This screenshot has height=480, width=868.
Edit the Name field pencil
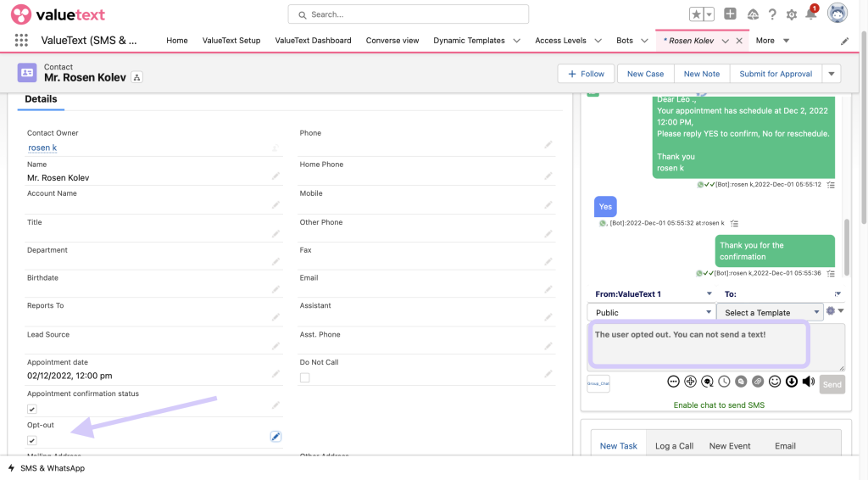click(x=275, y=176)
